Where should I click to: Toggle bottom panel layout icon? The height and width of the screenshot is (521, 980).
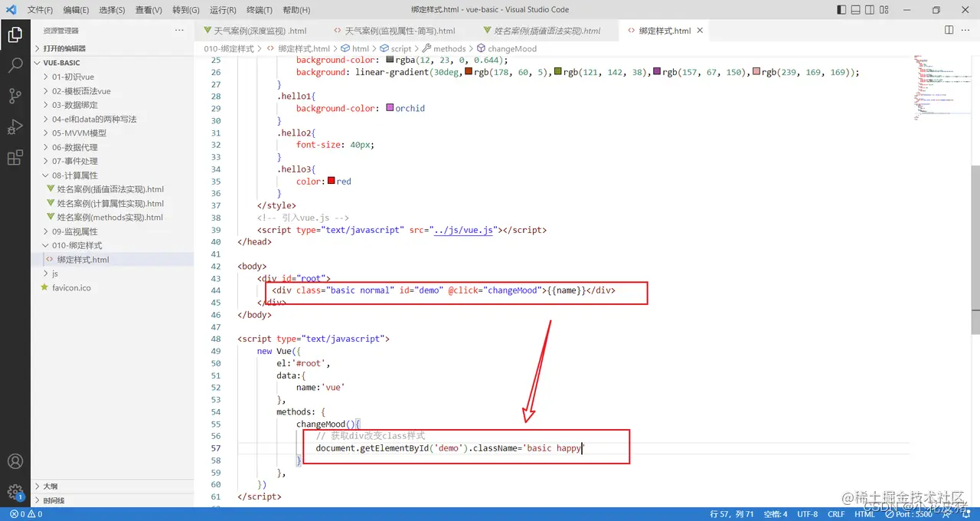[857, 10]
